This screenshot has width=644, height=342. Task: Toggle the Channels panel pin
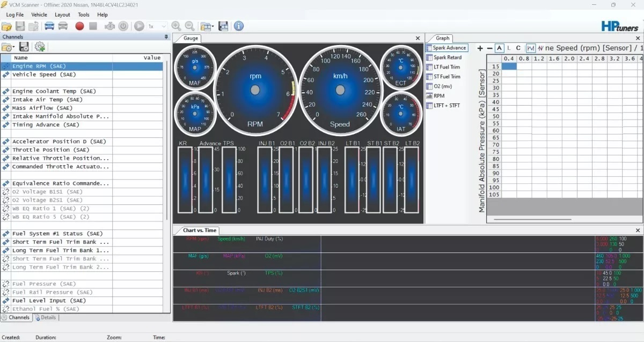pos(166,37)
